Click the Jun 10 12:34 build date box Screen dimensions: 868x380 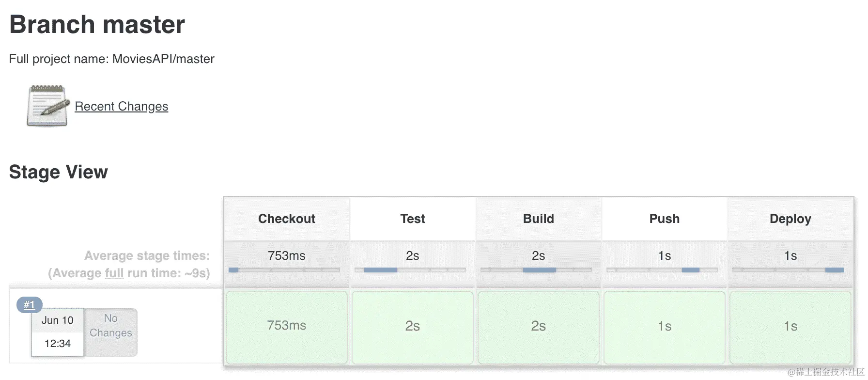coord(58,332)
